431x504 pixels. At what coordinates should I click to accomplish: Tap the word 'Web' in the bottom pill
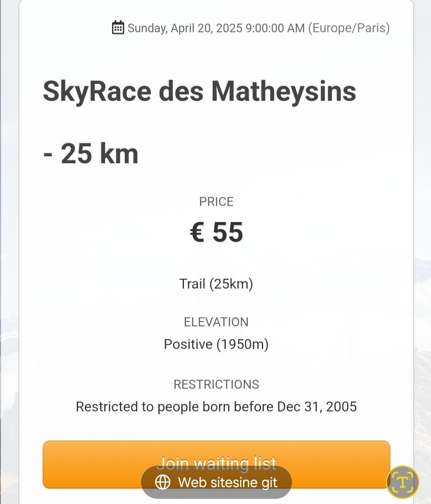191,482
